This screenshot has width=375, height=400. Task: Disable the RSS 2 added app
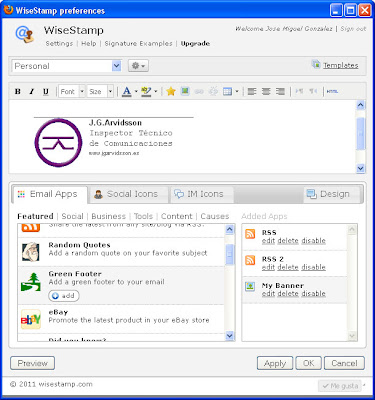[313, 267]
